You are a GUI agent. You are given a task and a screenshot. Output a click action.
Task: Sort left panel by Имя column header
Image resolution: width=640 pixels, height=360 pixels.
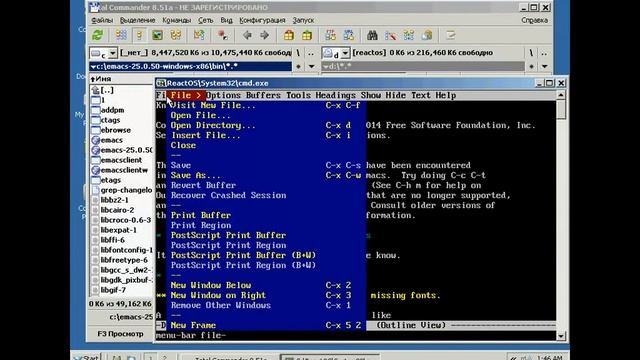click(121, 79)
